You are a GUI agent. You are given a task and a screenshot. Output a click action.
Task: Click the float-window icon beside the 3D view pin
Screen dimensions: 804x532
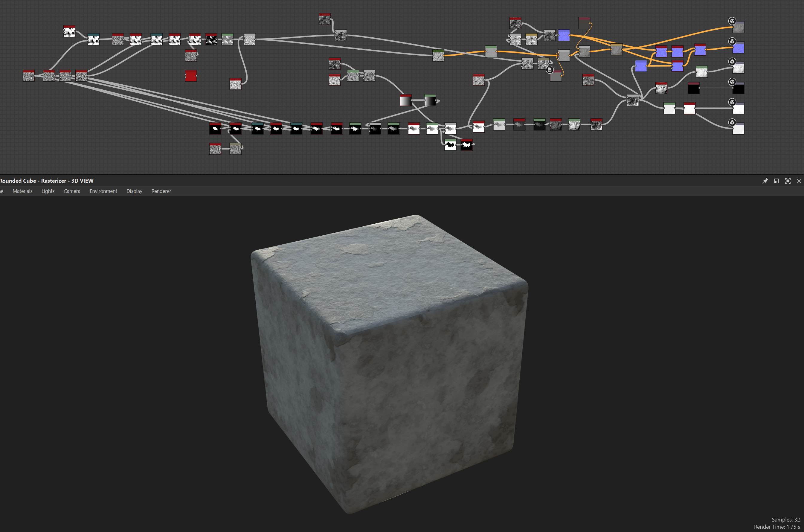coord(776,181)
